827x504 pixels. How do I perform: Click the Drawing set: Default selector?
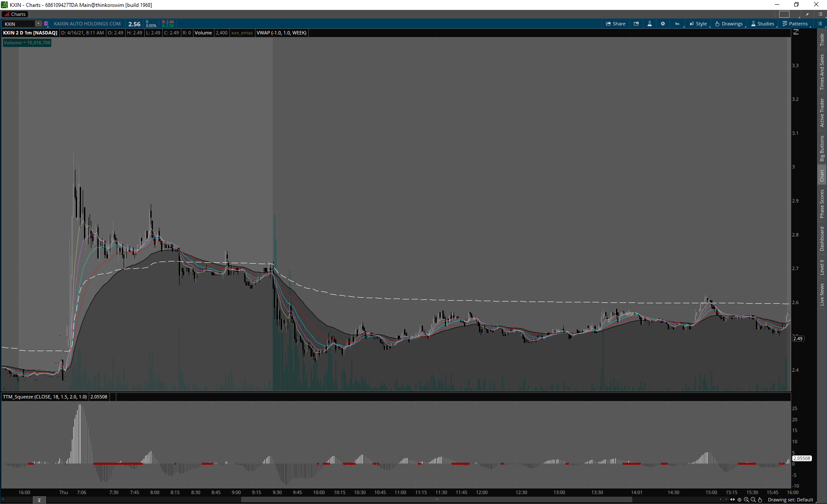[x=790, y=500]
